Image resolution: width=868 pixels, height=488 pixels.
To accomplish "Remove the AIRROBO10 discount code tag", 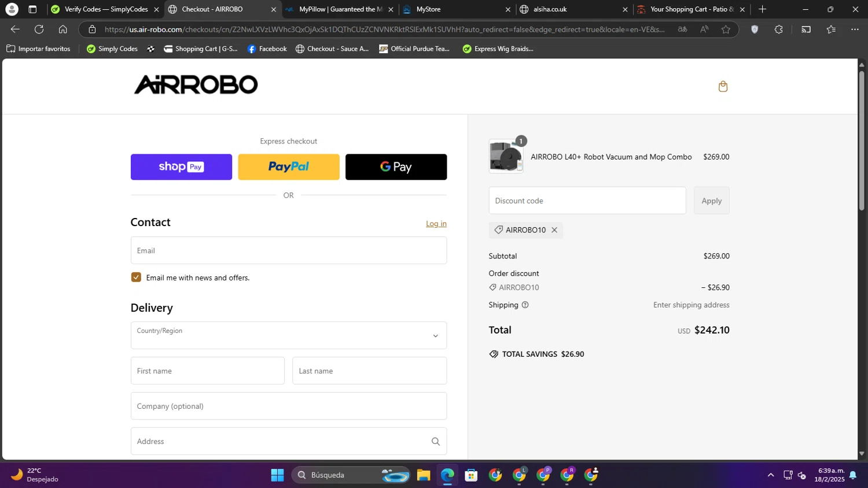I will [554, 230].
